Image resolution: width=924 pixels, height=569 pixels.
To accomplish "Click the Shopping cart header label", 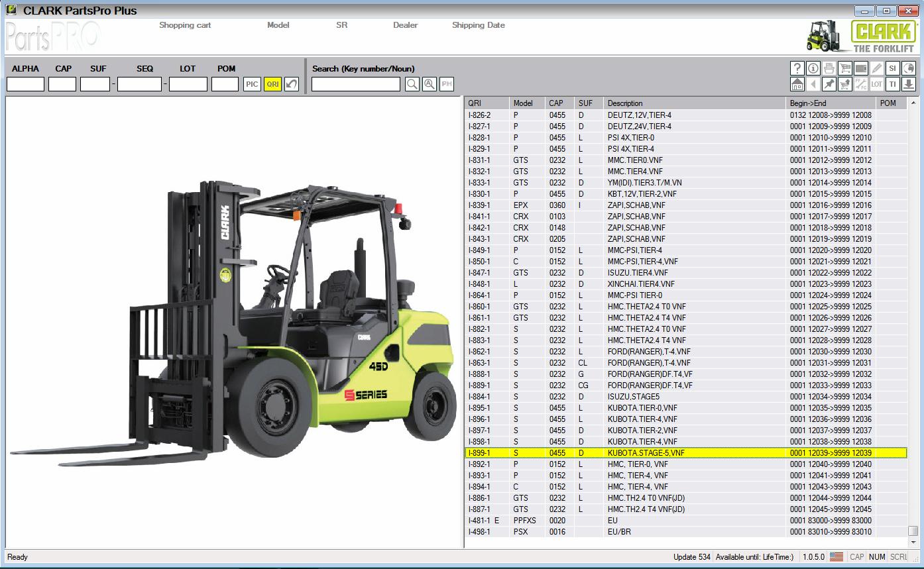I will pyautogui.click(x=185, y=25).
